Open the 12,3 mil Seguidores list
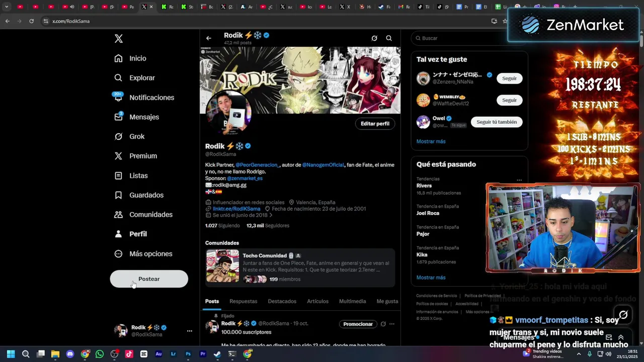644x362 pixels. tap(268, 226)
